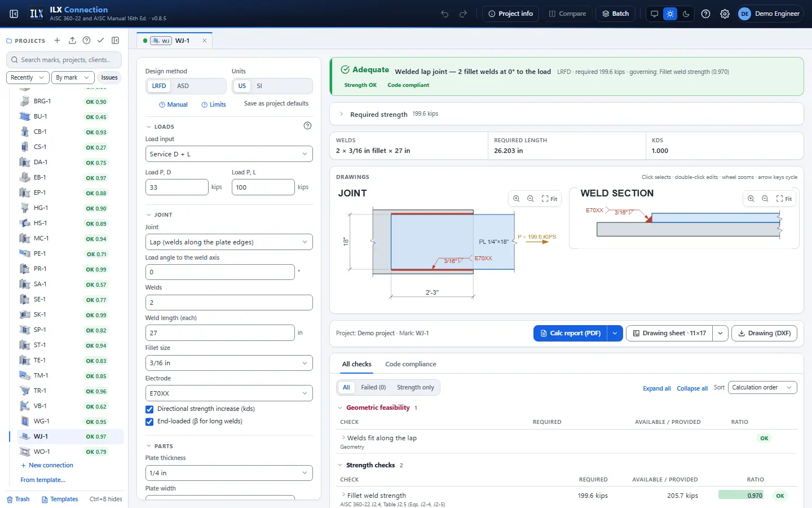Open the Load input Service D + L dropdown
The width and height of the screenshot is (812, 508).
tap(229, 154)
